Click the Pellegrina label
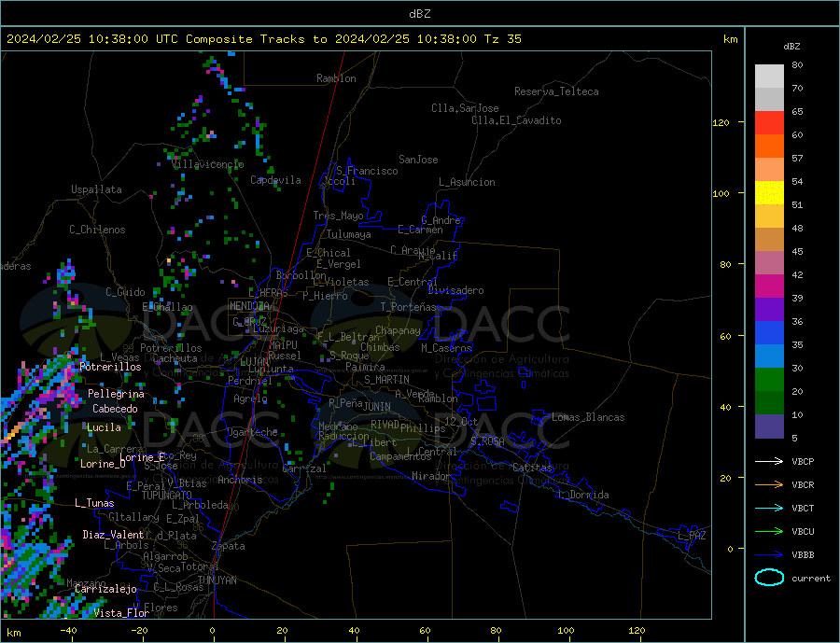This screenshot has height=643, width=840. (117, 394)
